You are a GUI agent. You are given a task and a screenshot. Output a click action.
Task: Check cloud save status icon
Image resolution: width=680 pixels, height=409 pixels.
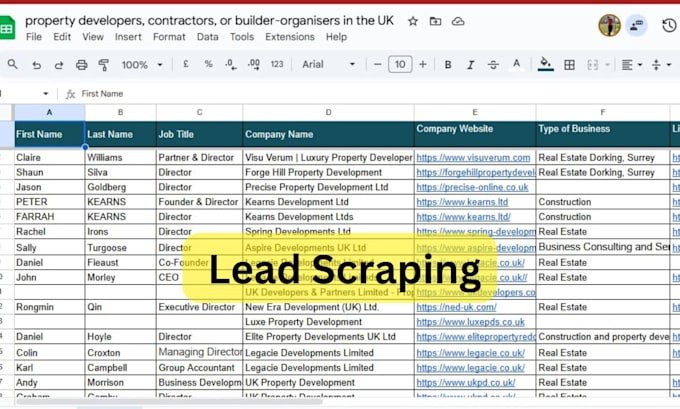[458, 21]
